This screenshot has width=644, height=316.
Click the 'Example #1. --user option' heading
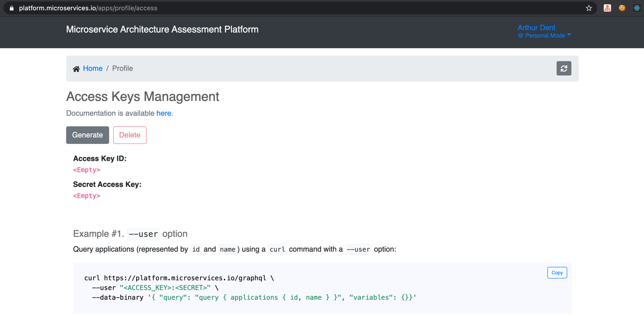130,234
